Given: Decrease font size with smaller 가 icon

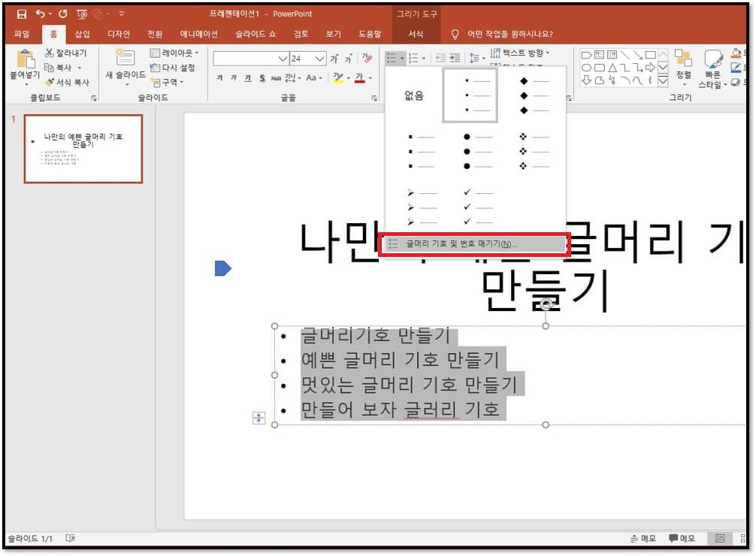Looking at the screenshot, I should click(x=348, y=59).
